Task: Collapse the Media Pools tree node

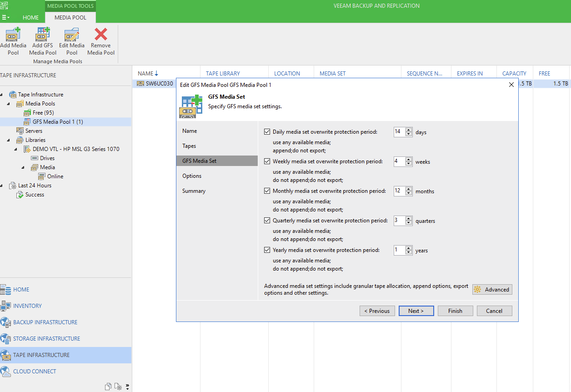Action: (x=9, y=104)
